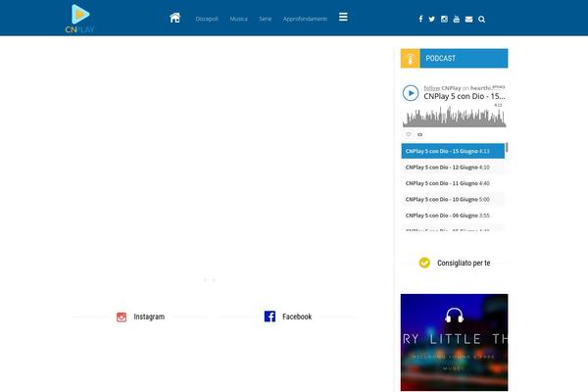Play the podcast track

(411, 93)
